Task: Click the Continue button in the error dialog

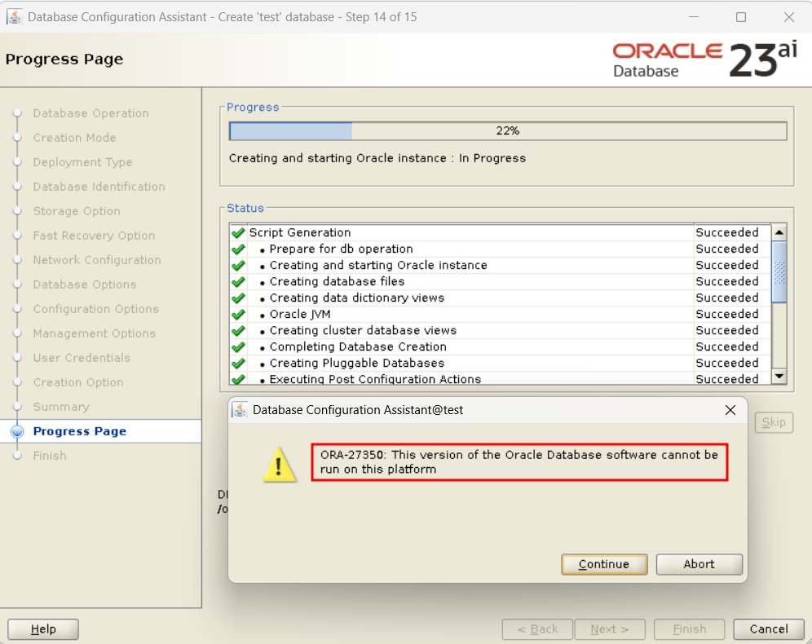Action: (x=604, y=564)
